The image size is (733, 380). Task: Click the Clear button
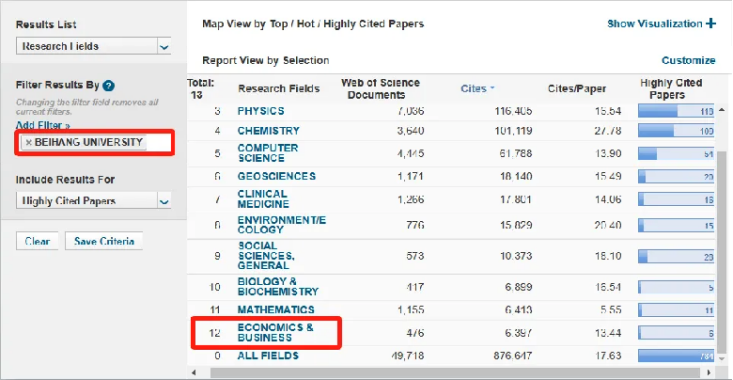37,241
